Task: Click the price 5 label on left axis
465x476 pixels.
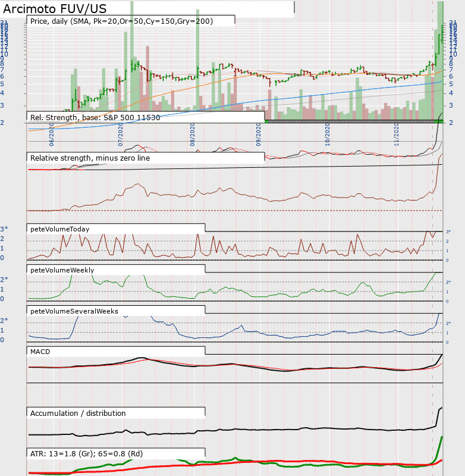Action: coord(2,84)
